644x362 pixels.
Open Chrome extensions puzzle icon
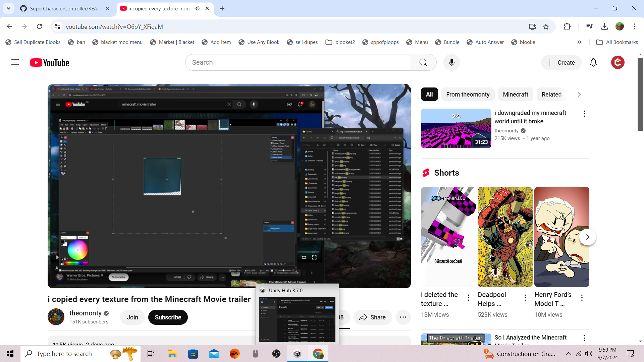[567, 26]
